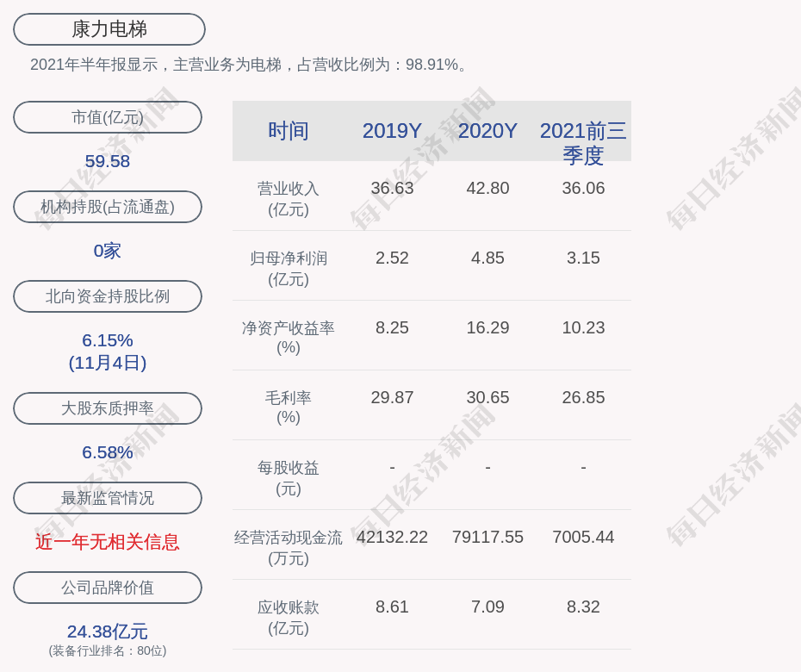Click the 59.58 market value figure

coord(108,161)
